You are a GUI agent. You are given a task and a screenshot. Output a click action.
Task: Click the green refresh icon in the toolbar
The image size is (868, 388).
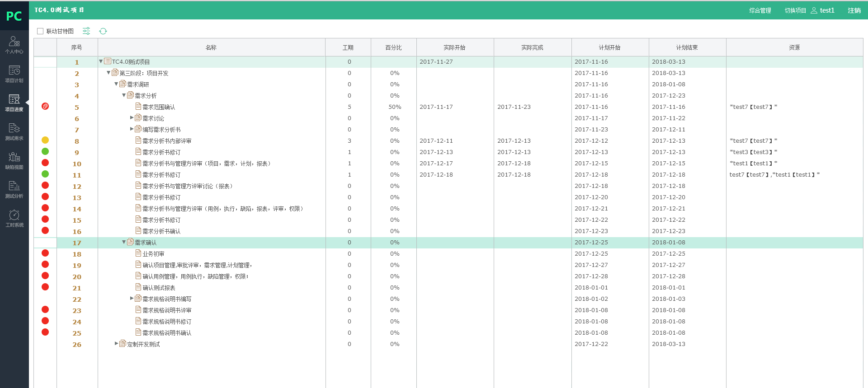(x=103, y=31)
